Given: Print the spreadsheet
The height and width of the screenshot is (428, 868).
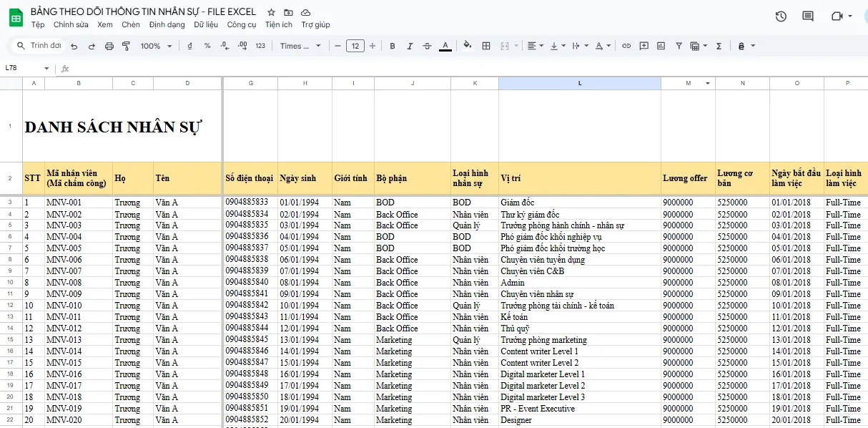Looking at the screenshot, I should tap(109, 46).
